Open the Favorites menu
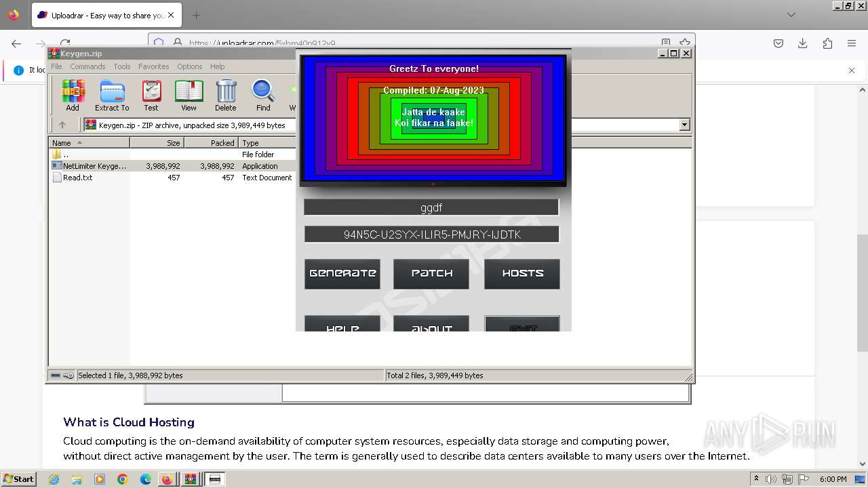This screenshot has width=868, height=488. 154,66
